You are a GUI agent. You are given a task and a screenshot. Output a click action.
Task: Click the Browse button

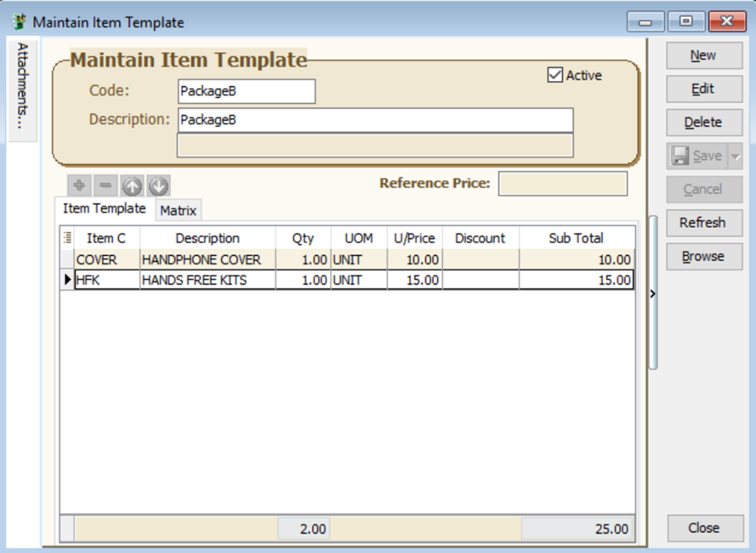click(x=703, y=256)
